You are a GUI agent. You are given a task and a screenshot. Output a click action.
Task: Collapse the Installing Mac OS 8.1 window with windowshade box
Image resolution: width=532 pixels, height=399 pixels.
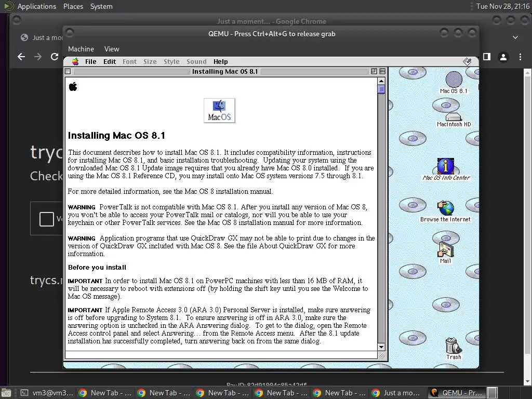[x=382, y=71]
